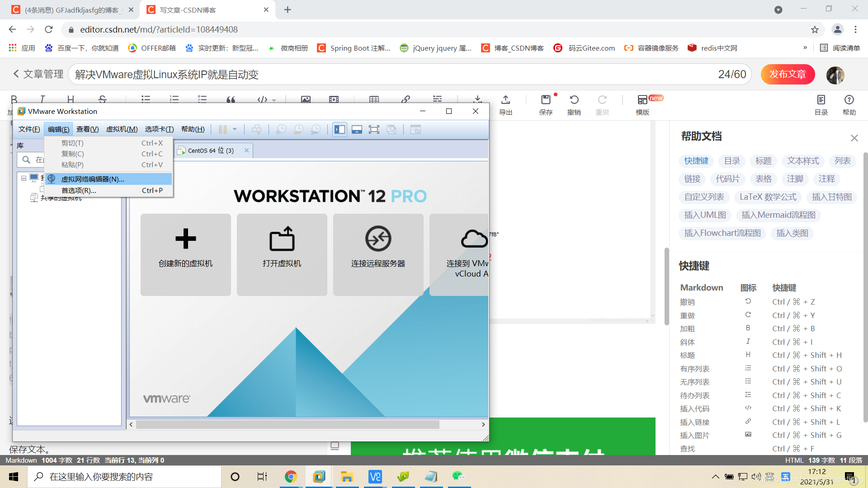Click the strikethrough icon in CSDN editor

[103, 99]
